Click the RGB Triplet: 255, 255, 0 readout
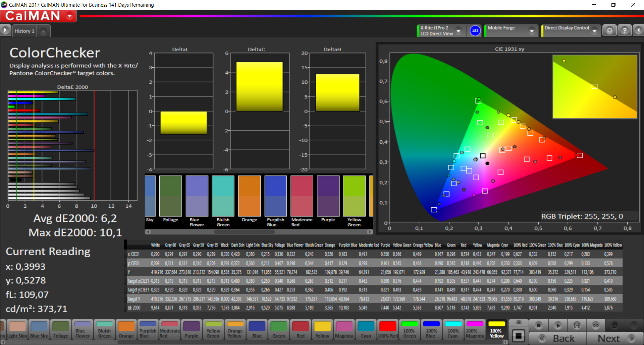Screen dimensions: 644x345 point(582,216)
